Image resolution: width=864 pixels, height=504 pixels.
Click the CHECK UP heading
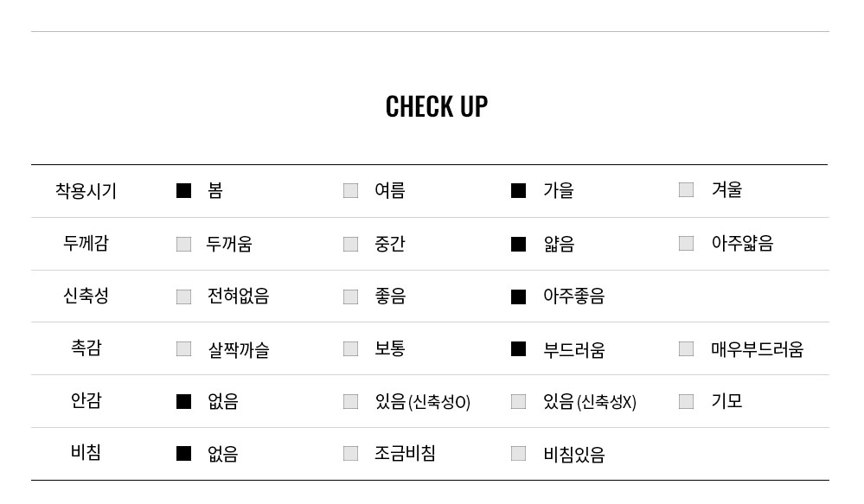point(437,106)
